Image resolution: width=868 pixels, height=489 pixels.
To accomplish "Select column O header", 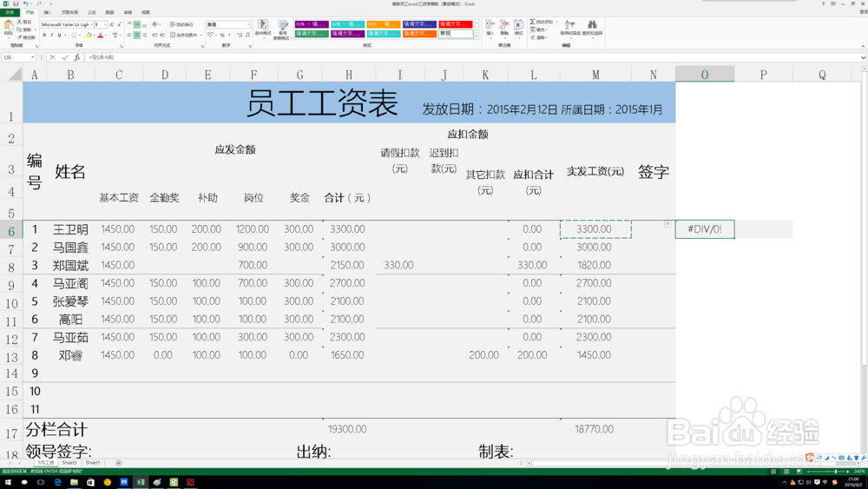I will (705, 74).
